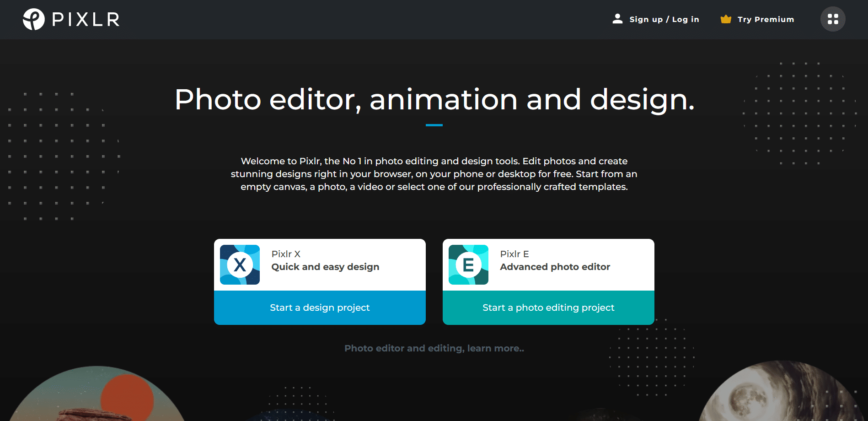Open Photo editor and editing, learn more link

(x=434, y=348)
